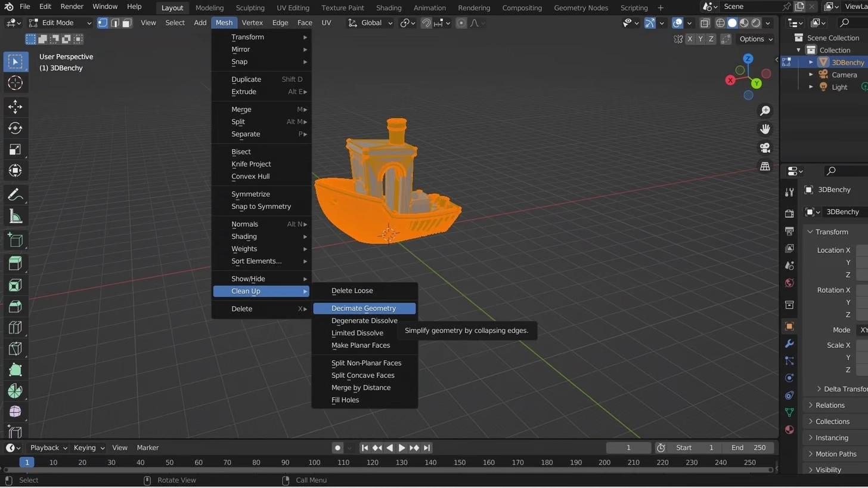
Task: Enable vertex select mode
Action: [x=103, y=23]
